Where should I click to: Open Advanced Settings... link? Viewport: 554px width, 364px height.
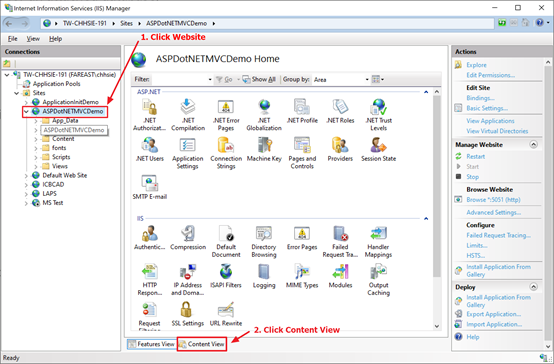[x=494, y=212]
